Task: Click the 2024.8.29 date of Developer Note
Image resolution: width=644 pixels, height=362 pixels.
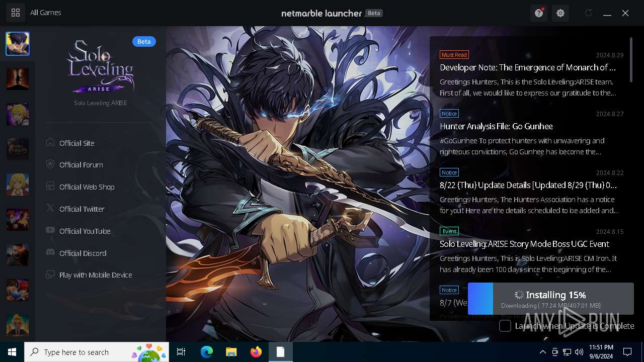Action: pyautogui.click(x=610, y=55)
